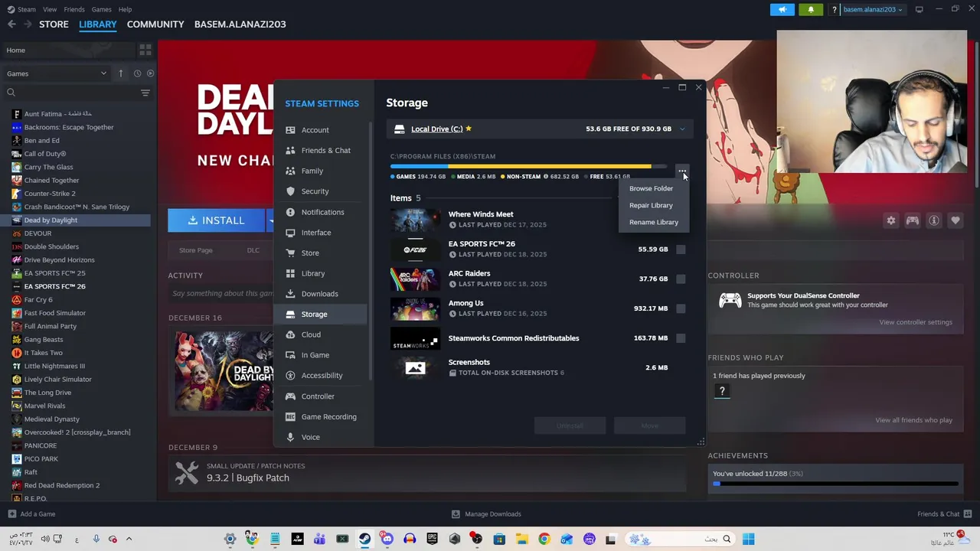Click the Where Winds Meet thumbnail in storage

(x=415, y=220)
